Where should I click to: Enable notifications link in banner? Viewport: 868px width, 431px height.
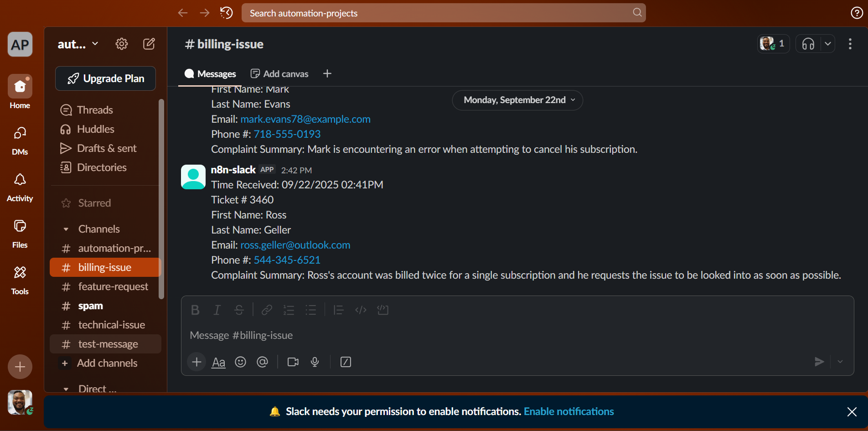pyautogui.click(x=569, y=411)
